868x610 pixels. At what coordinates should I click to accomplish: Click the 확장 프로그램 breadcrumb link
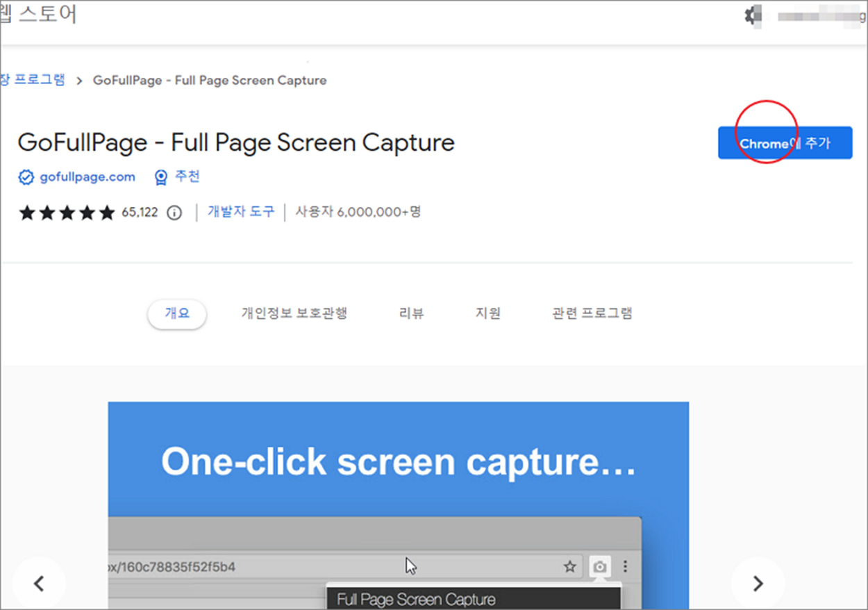click(33, 80)
